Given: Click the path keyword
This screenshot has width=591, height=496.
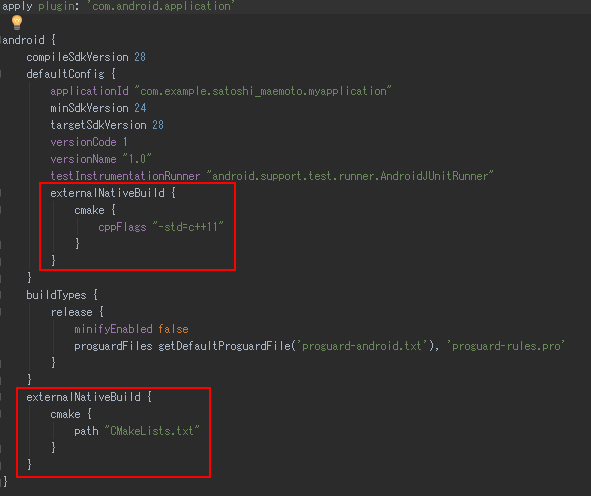Looking at the screenshot, I should tap(86, 431).
